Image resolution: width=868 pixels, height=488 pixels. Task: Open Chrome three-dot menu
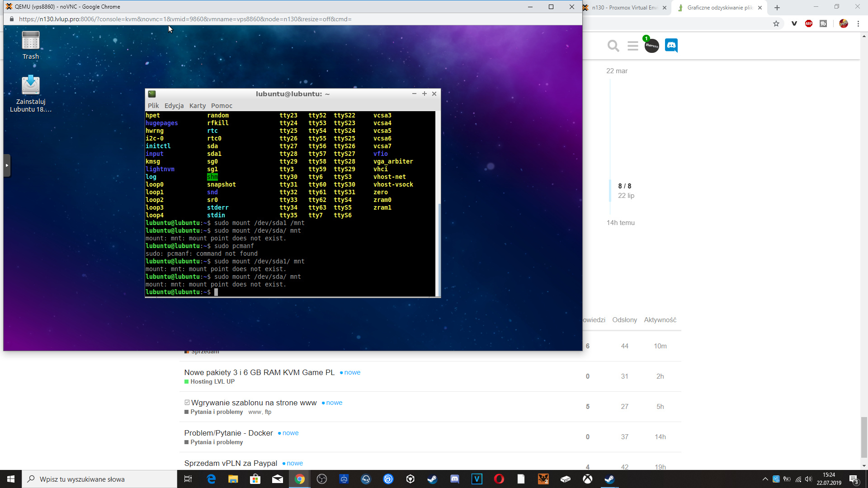pyautogui.click(x=858, y=23)
